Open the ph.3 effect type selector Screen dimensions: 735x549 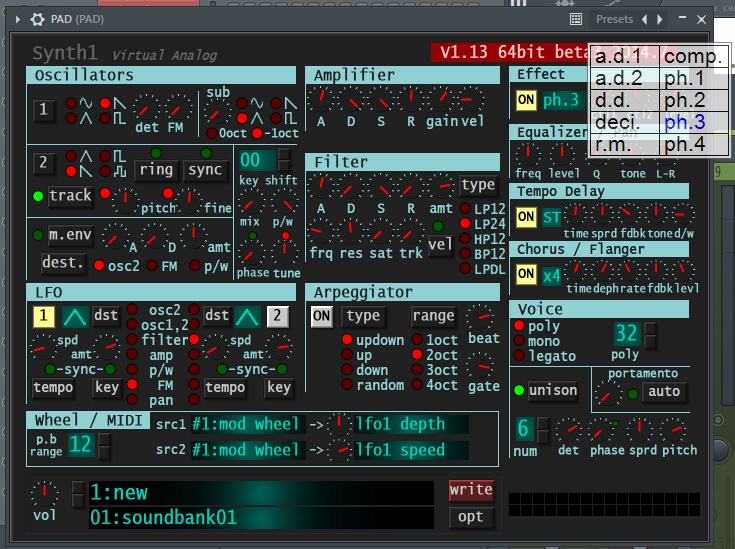point(562,100)
